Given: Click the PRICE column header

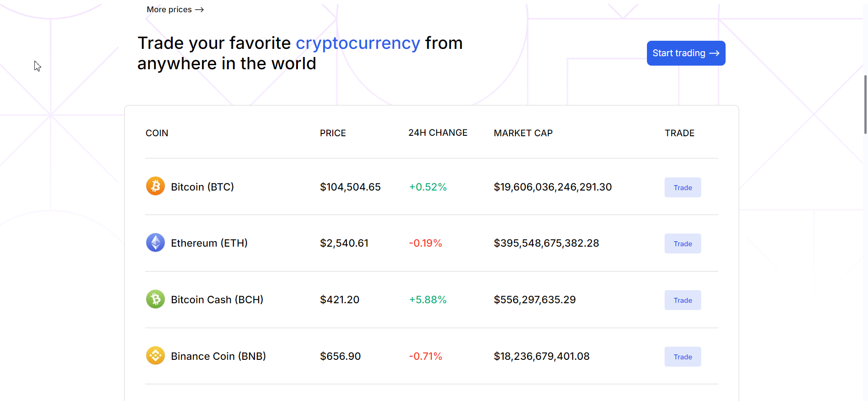Looking at the screenshot, I should tap(333, 133).
